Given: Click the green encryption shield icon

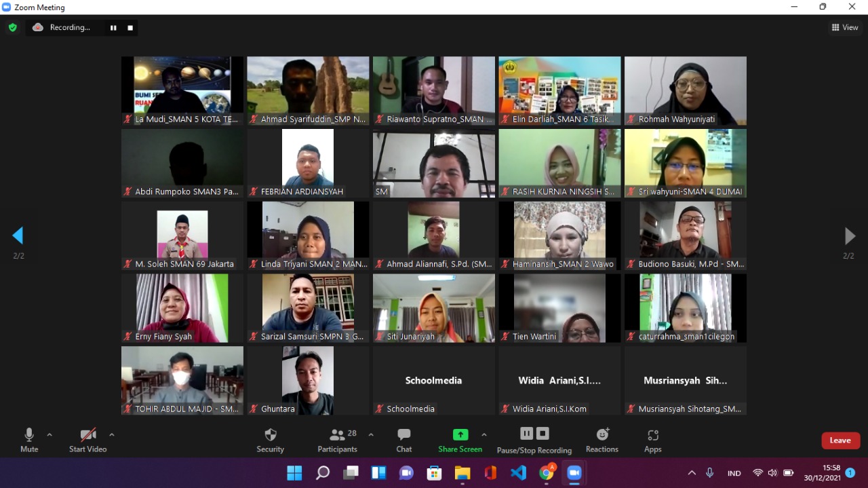Looking at the screenshot, I should (x=12, y=28).
